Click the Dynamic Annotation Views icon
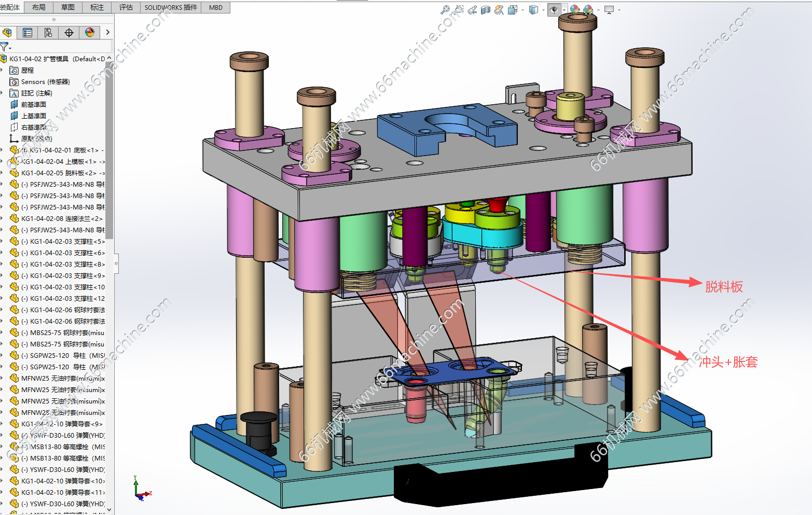This screenshot has height=515, width=812. (x=499, y=9)
